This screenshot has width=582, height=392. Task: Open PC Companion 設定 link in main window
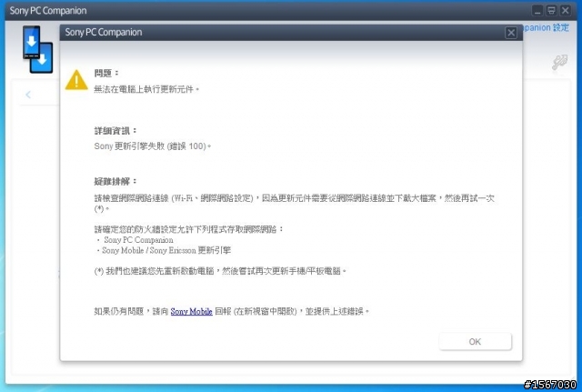pos(546,27)
